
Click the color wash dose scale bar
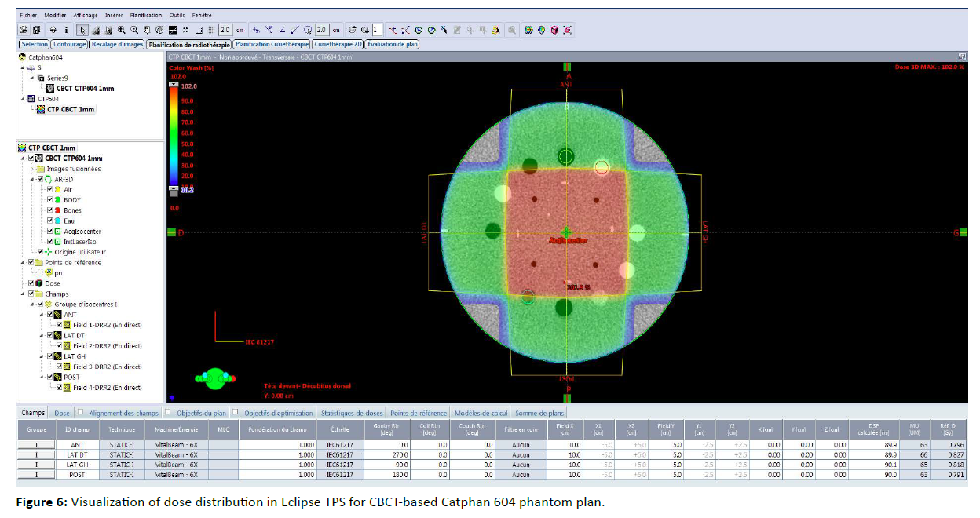click(174, 133)
